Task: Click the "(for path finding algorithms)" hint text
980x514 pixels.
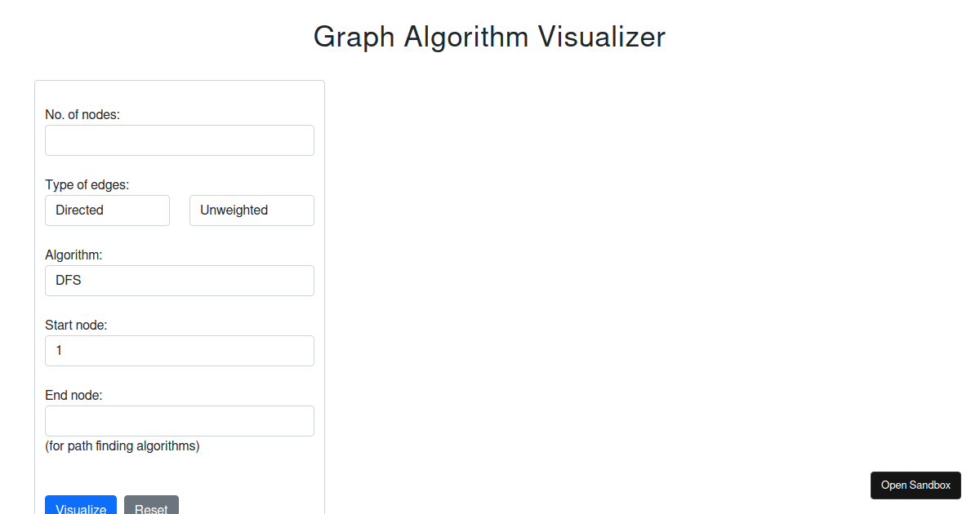Action: pyautogui.click(x=122, y=446)
